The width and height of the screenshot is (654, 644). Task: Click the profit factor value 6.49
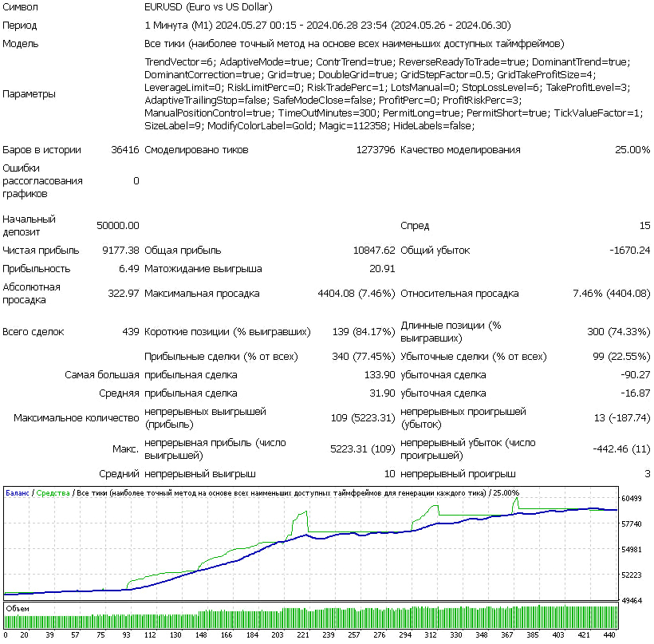pos(128,269)
